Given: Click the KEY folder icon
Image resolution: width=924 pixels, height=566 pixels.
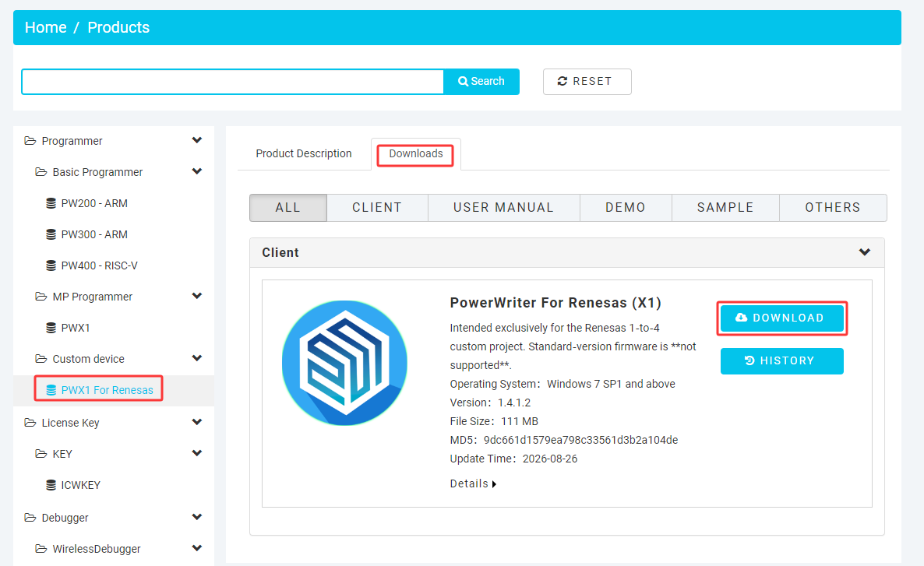Looking at the screenshot, I should pyautogui.click(x=41, y=454).
